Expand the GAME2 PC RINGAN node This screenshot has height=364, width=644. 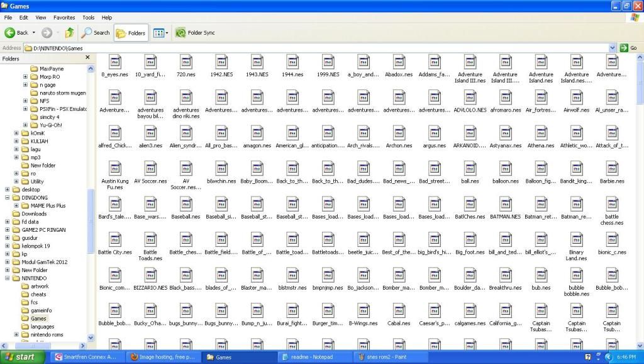8,230
